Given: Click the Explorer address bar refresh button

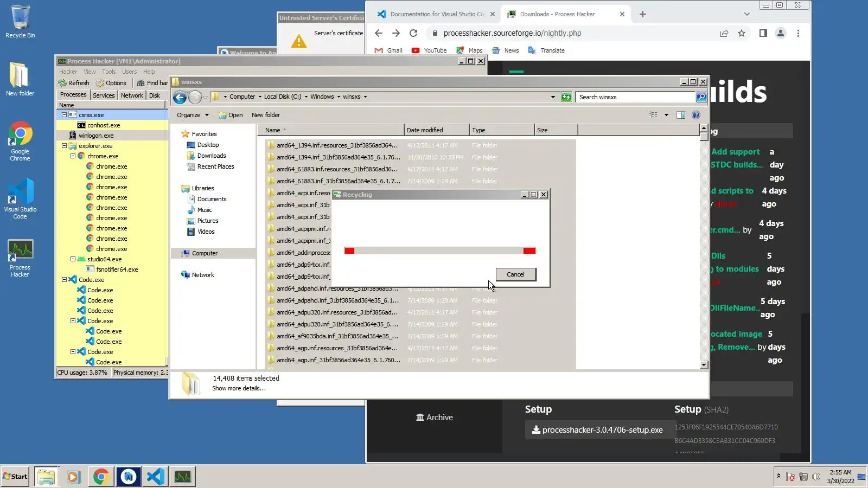Looking at the screenshot, I should pyautogui.click(x=566, y=97).
